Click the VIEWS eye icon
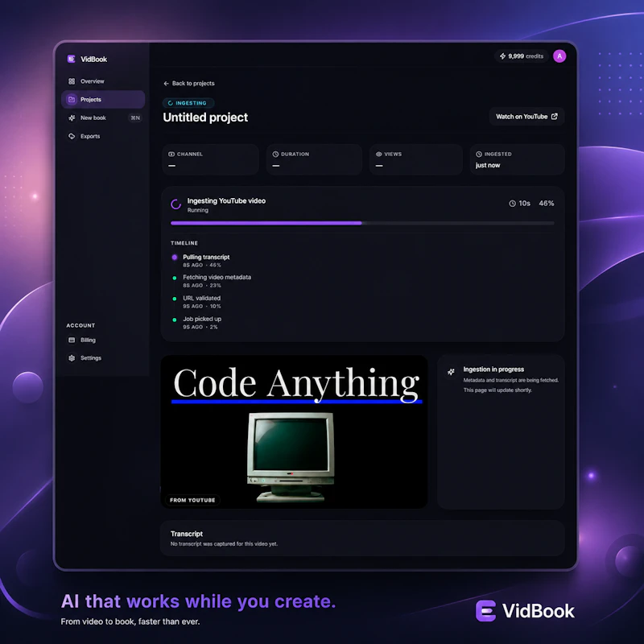The width and height of the screenshot is (644, 644). (x=378, y=154)
